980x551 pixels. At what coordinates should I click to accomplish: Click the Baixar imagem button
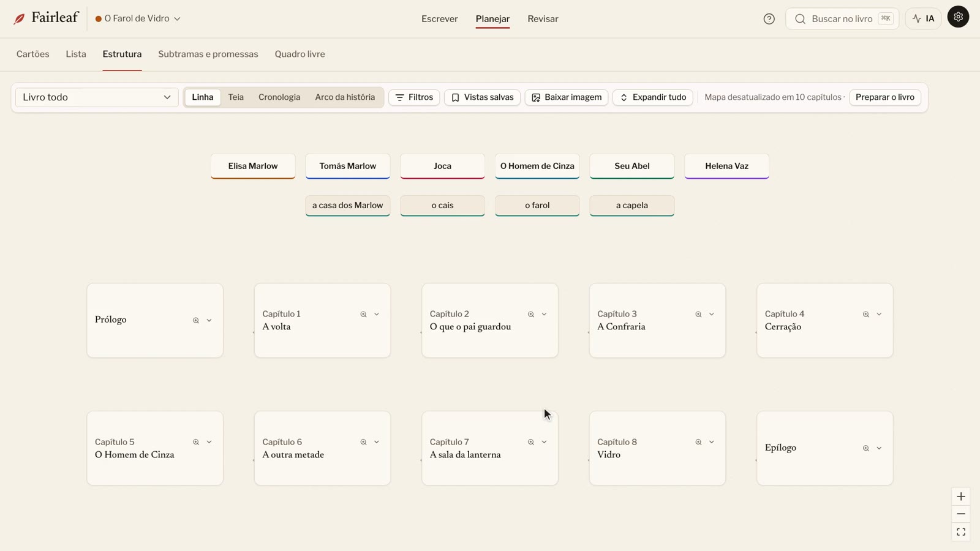[567, 97]
